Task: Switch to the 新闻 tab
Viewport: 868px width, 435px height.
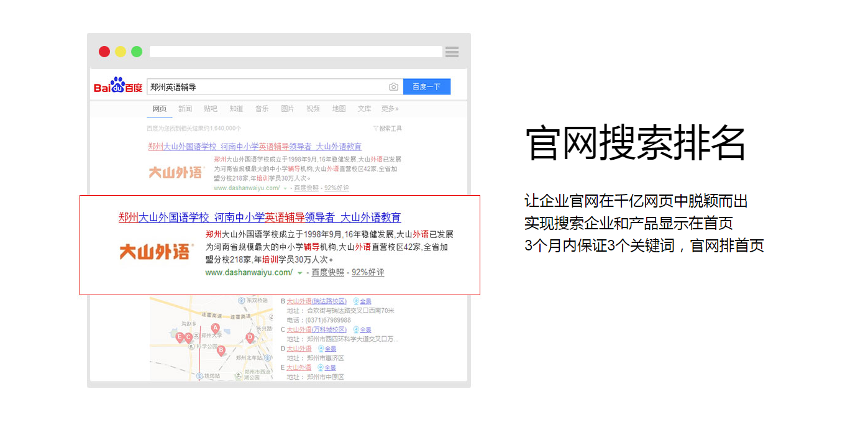Action: coord(185,109)
